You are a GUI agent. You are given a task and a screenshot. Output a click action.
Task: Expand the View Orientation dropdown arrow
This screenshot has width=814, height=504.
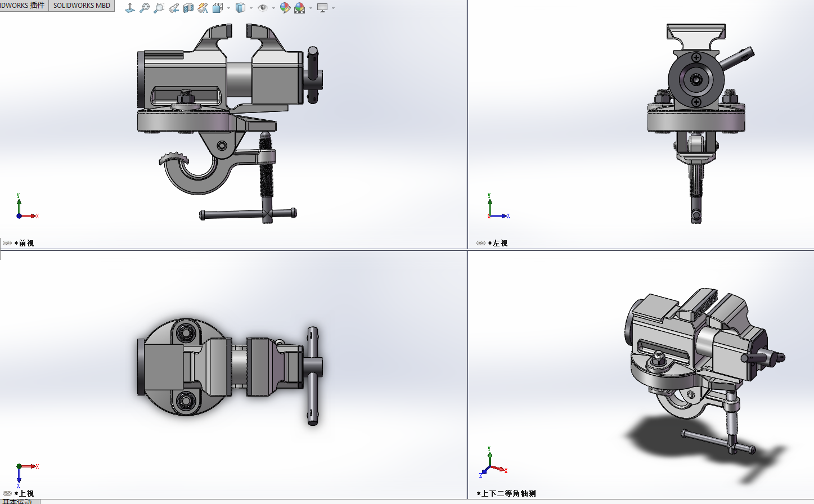(x=228, y=8)
